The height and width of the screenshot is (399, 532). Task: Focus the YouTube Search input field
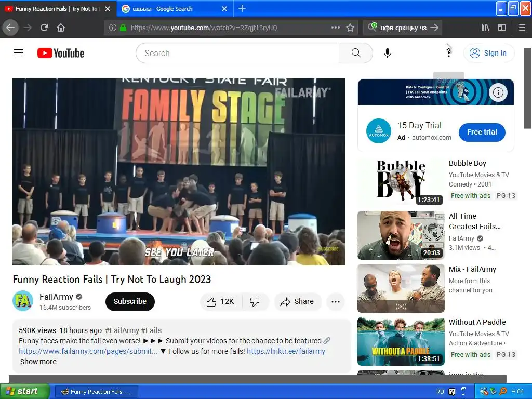[x=238, y=53]
